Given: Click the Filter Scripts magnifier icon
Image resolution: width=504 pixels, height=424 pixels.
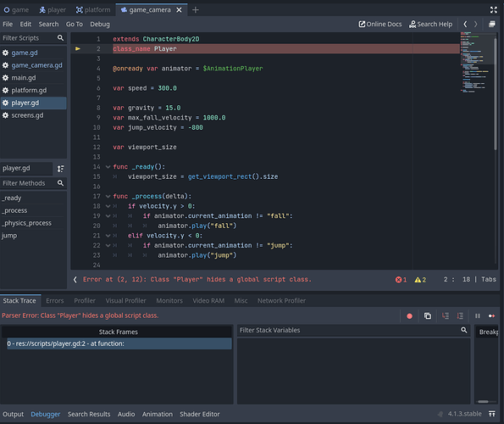Looking at the screenshot, I should pos(60,38).
